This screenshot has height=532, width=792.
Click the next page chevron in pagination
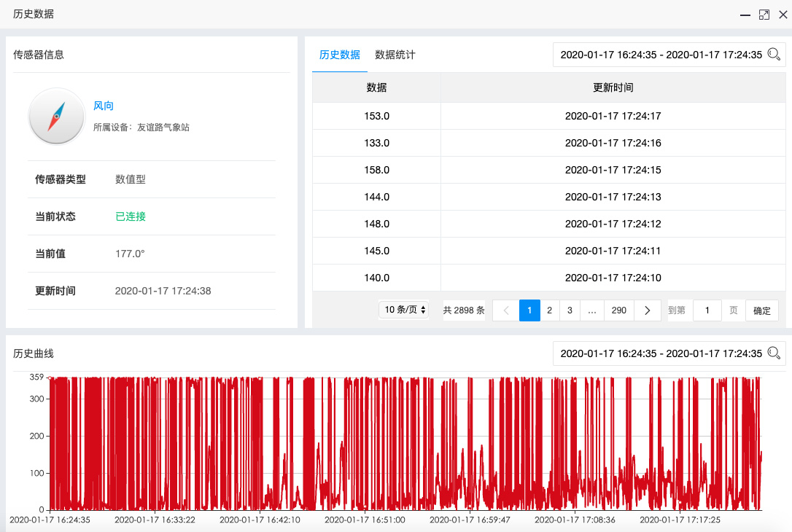pos(647,310)
